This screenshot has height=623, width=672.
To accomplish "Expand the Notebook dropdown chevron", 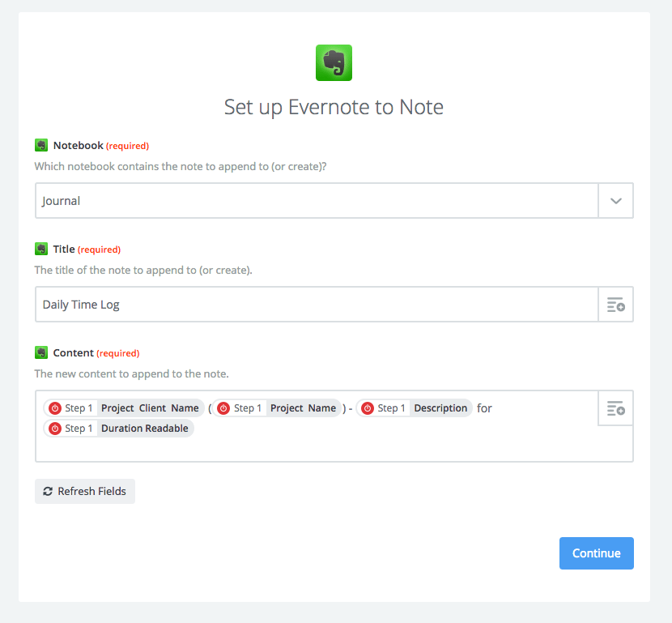I will coord(615,201).
